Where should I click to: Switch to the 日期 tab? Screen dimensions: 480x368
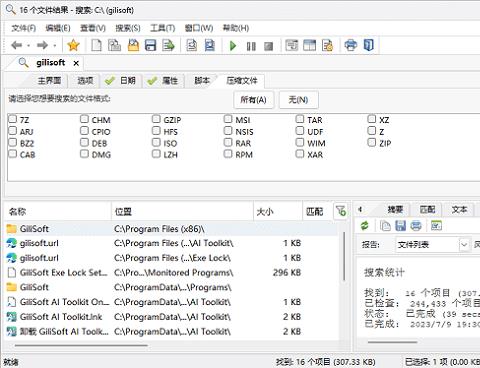tap(121, 81)
